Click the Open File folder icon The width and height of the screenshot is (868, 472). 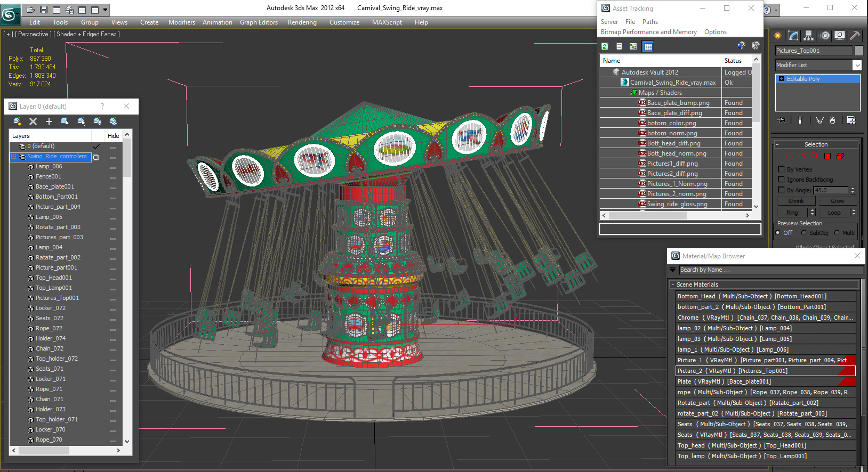click(x=31, y=10)
